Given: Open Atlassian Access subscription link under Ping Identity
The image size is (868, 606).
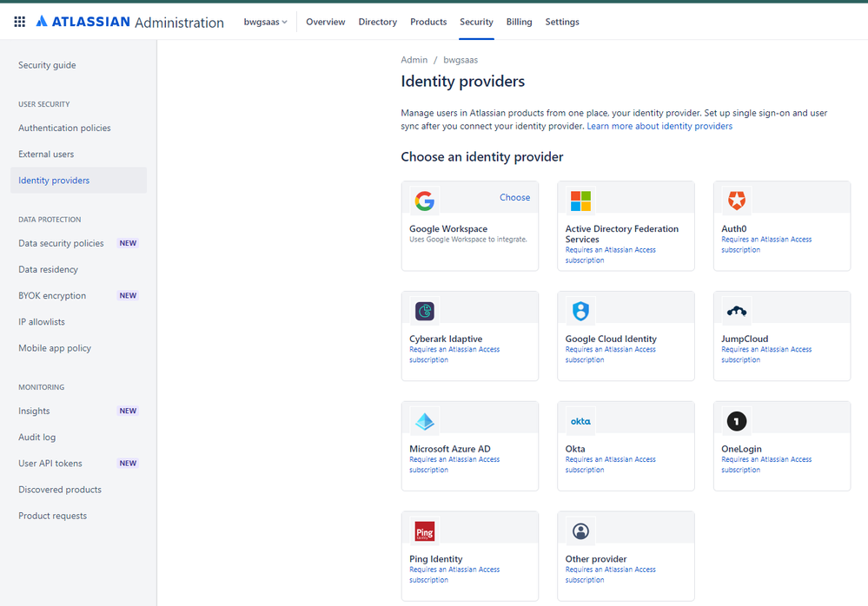Looking at the screenshot, I should 454,575.
